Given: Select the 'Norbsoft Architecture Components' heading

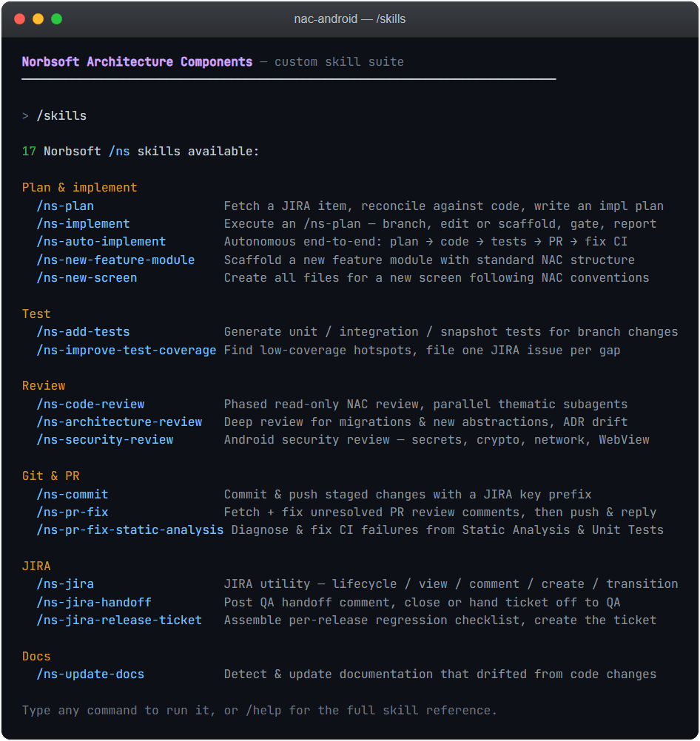Looking at the screenshot, I should (137, 62).
